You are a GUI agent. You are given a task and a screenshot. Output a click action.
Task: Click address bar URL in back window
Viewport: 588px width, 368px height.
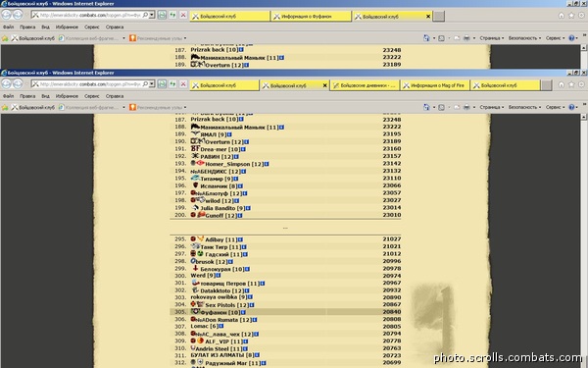90,15
